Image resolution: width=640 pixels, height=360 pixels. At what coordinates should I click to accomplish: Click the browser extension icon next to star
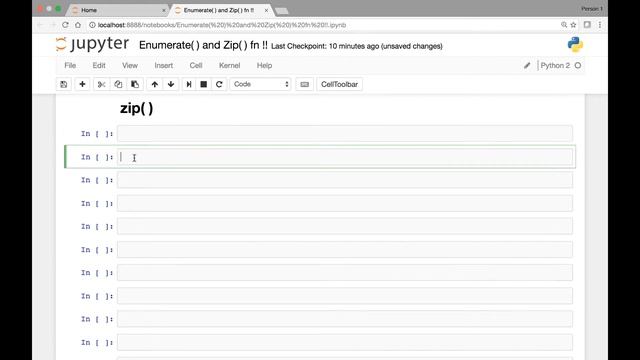[587, 25]
